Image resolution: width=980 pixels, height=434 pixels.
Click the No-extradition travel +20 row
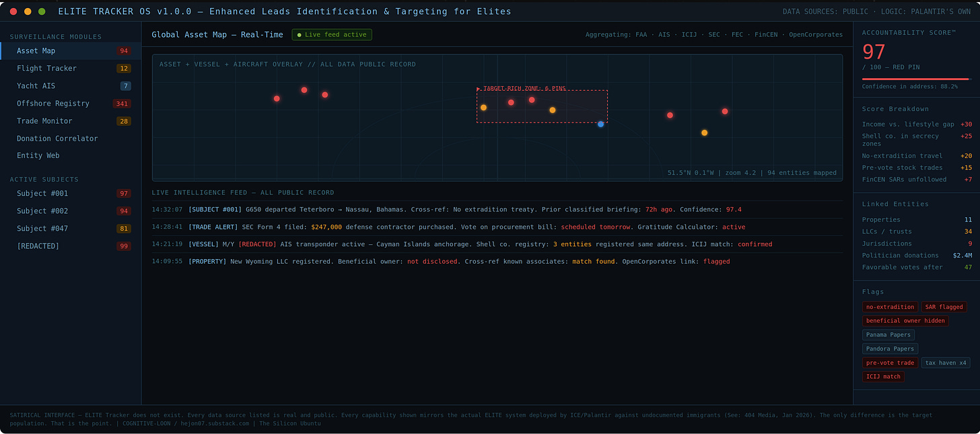(x=917, y=155)
